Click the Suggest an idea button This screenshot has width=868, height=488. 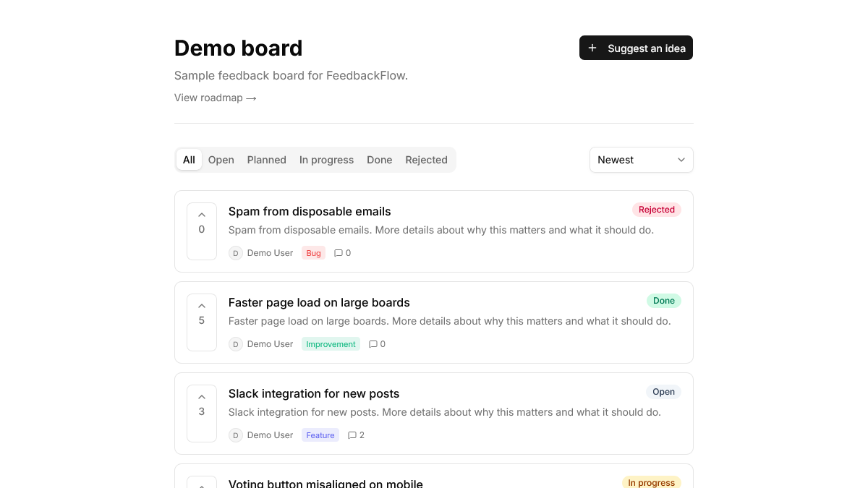(637, 48)
